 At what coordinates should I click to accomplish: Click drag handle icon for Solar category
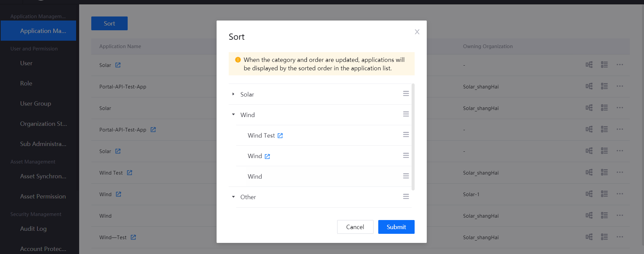[x=406, y=94]
